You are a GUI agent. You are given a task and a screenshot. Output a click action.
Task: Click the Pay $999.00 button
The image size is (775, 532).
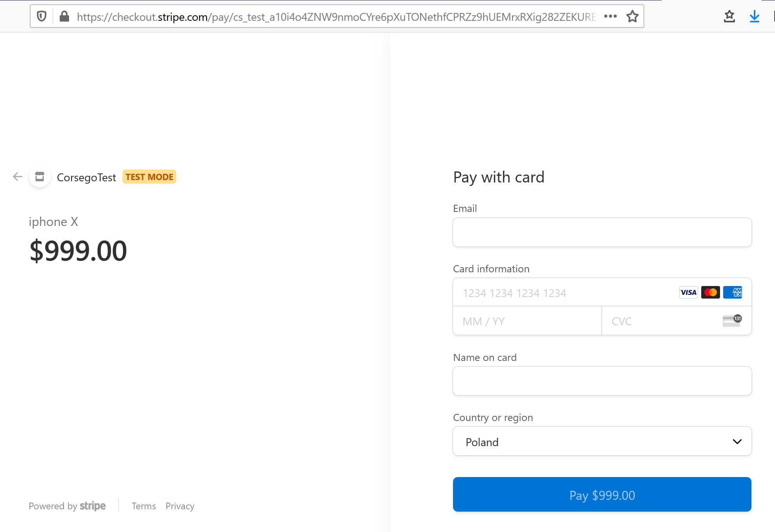tap(602, 494)
